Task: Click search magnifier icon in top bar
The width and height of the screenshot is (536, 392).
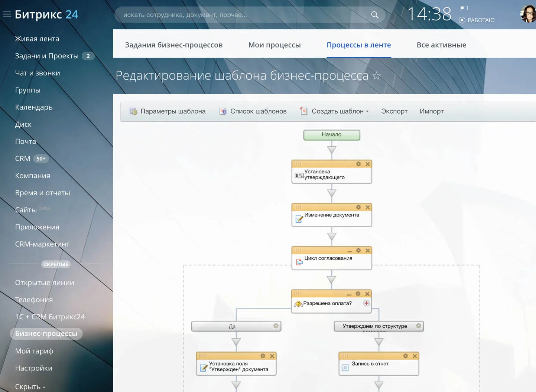Action: pyautogui.click(x=375, y=15)
